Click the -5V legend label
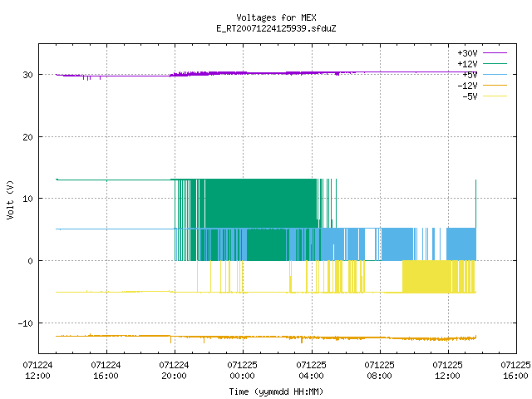The width and height of the screenshot is (532, 399). pyautogui.click(x=470, y=96)
